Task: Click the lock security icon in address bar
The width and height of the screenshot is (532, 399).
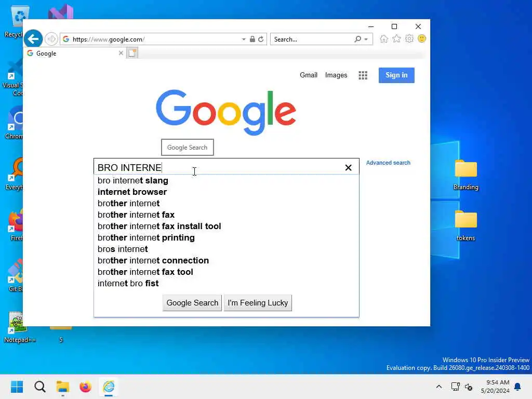Action: 252,39
